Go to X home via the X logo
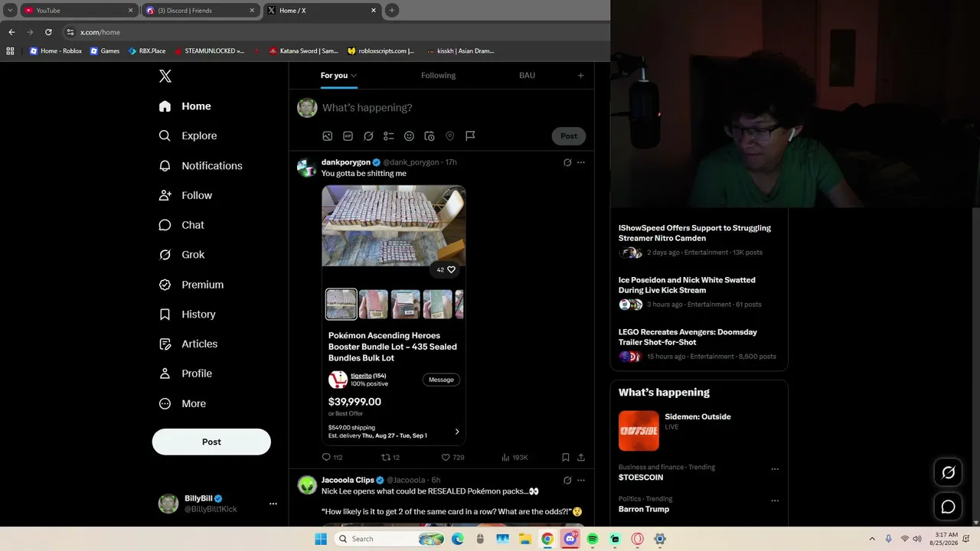Viewport: 980px width, 551px height. point(165,76)
